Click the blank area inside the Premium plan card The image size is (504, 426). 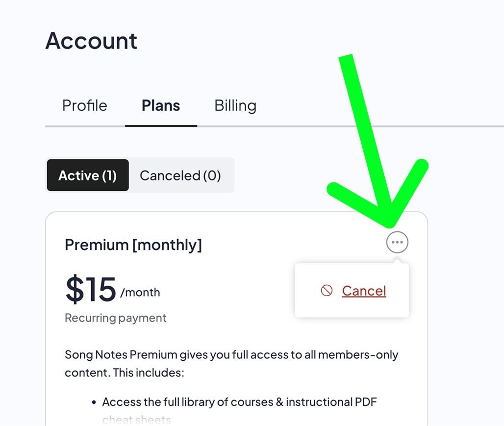tap(235, 275)
